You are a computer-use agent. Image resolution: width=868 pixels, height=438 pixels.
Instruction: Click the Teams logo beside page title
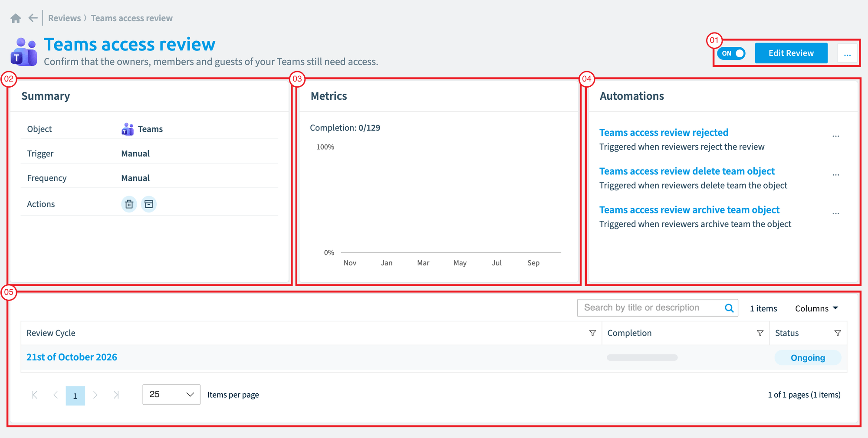tap(24, 52)
